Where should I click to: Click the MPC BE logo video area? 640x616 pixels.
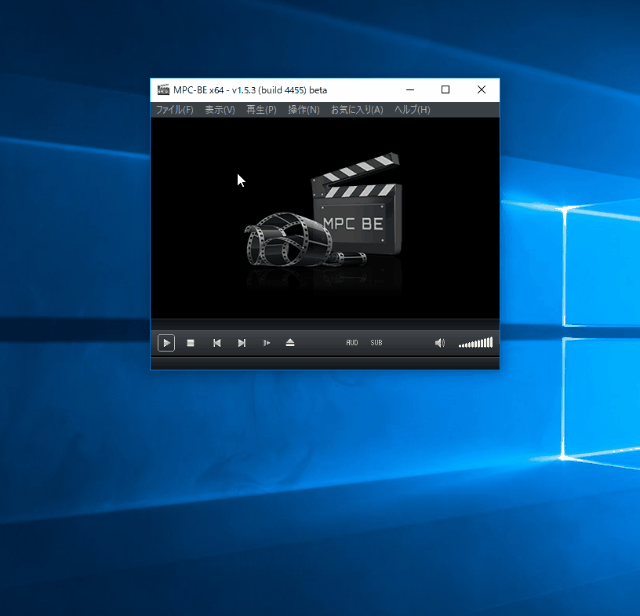325,218
